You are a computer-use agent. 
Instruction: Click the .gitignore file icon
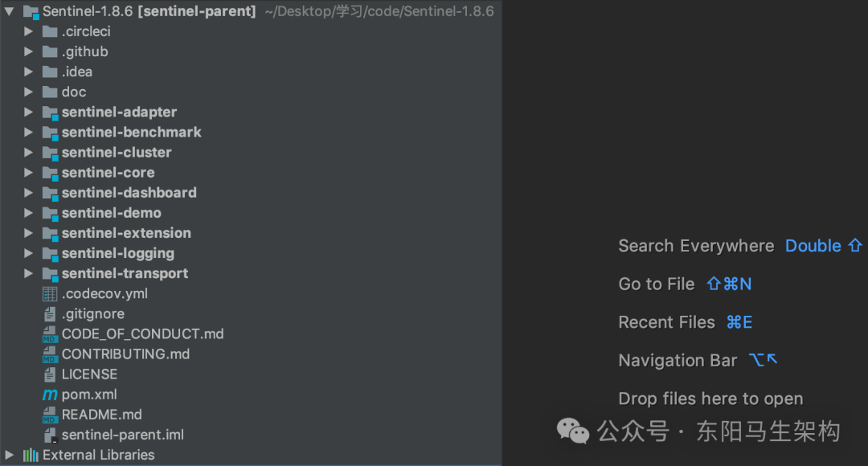[x=50, y=314]
